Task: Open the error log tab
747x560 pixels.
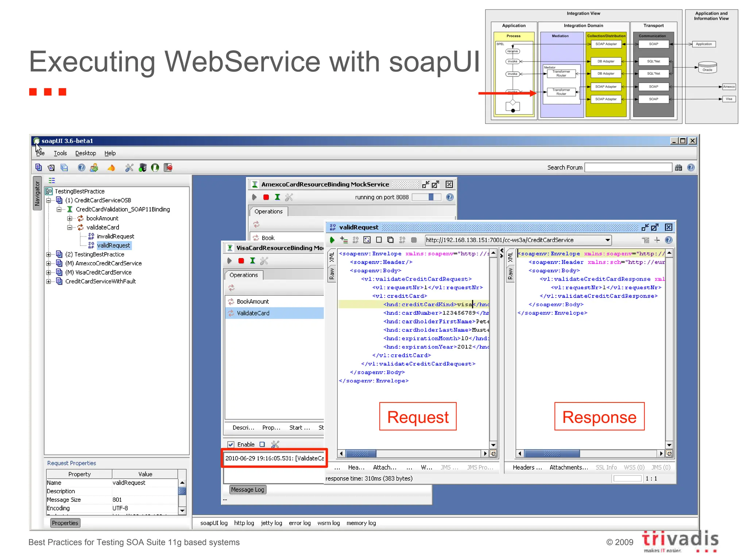Action: (299, 523)
